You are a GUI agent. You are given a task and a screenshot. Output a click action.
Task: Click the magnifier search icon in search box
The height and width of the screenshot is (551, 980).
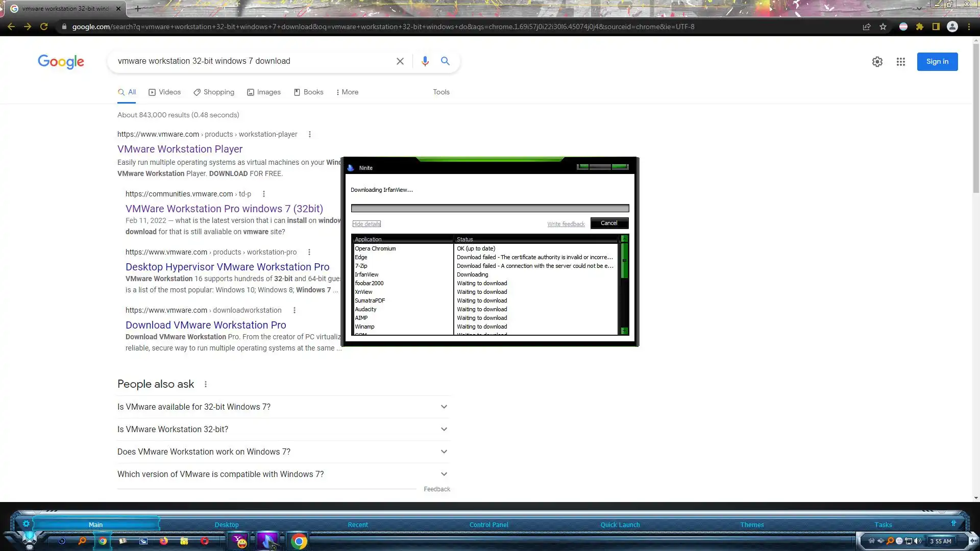(x=445, y=61)
